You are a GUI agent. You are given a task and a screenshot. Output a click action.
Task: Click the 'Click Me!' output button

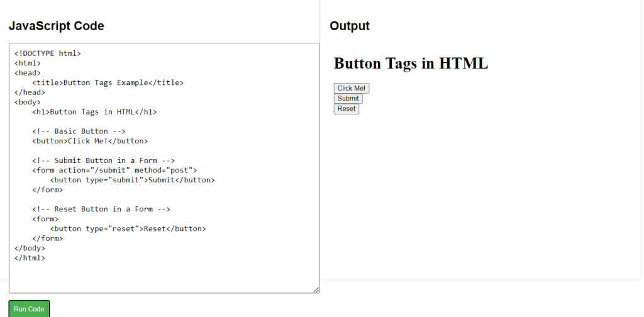pyautogui.click(x=352, y=88)
